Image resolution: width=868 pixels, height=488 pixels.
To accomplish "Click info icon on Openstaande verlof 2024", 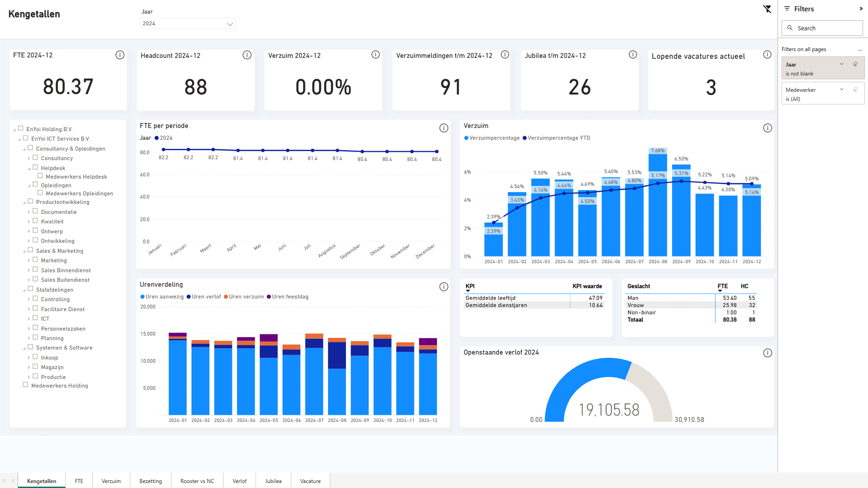I will [x=767, y=353].
